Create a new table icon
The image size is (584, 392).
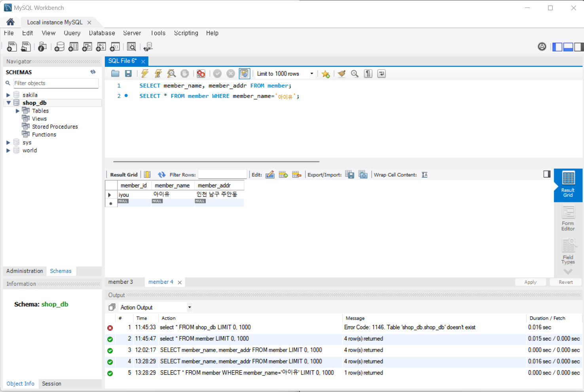coord(73,47)
